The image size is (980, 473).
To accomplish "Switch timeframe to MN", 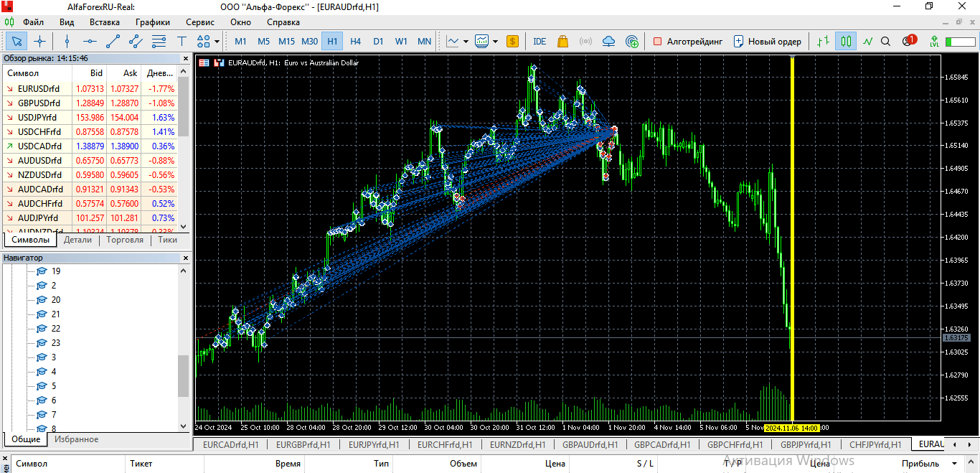I will click(x=424, y=41).
